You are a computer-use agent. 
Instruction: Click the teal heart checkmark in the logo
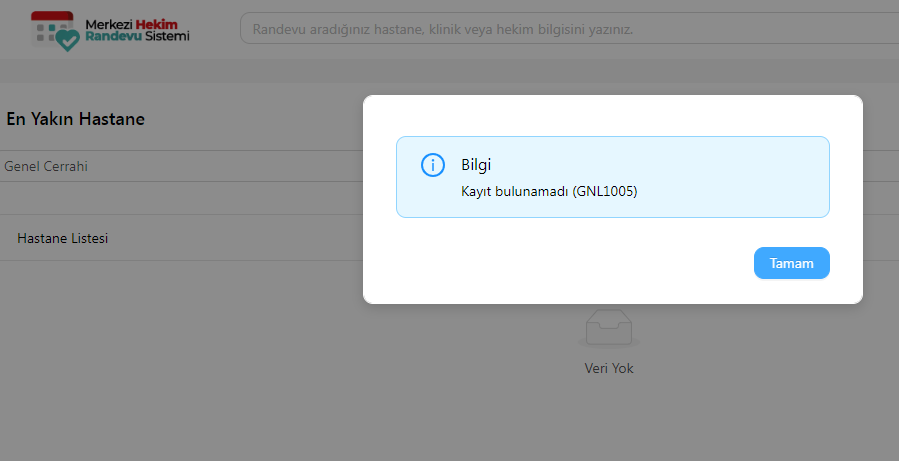coord(67,40)
